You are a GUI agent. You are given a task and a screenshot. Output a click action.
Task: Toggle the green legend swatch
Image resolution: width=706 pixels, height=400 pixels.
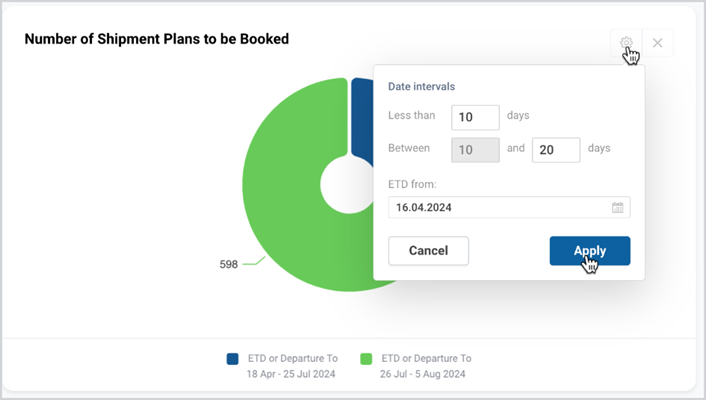(366, 359)
